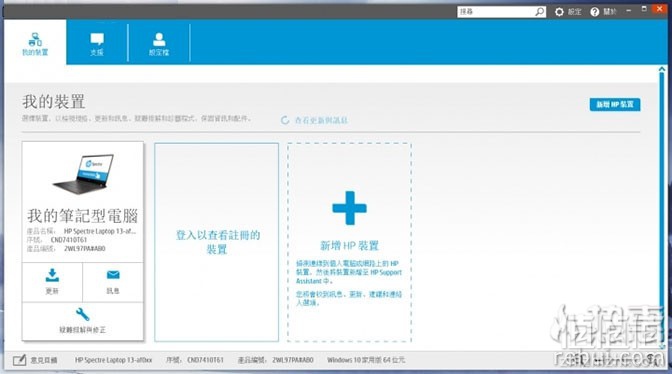Open 意見回饋 feedback icon in status bar
Screen dimensions: 672x374
click(19, 360)
